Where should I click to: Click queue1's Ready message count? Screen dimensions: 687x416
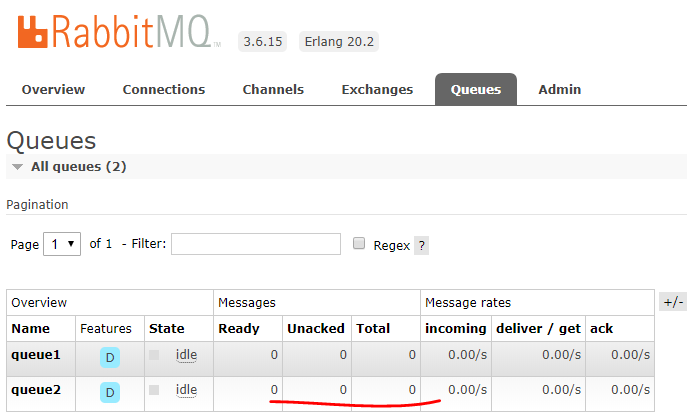[x=274, y=355]
